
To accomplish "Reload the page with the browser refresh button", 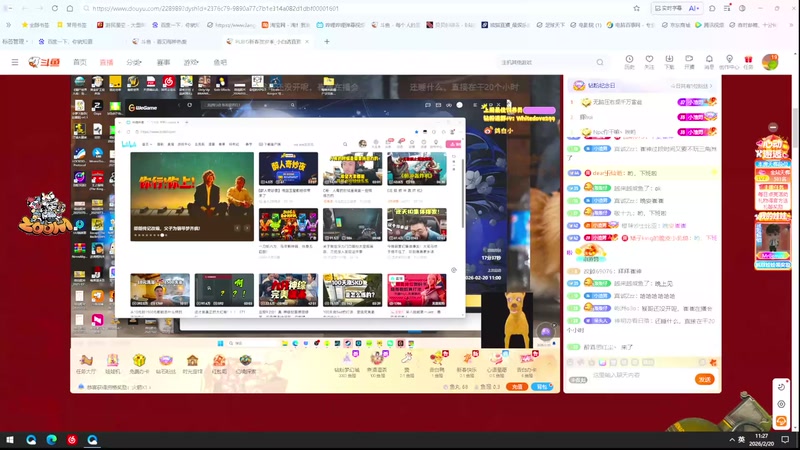I will 55,9.
